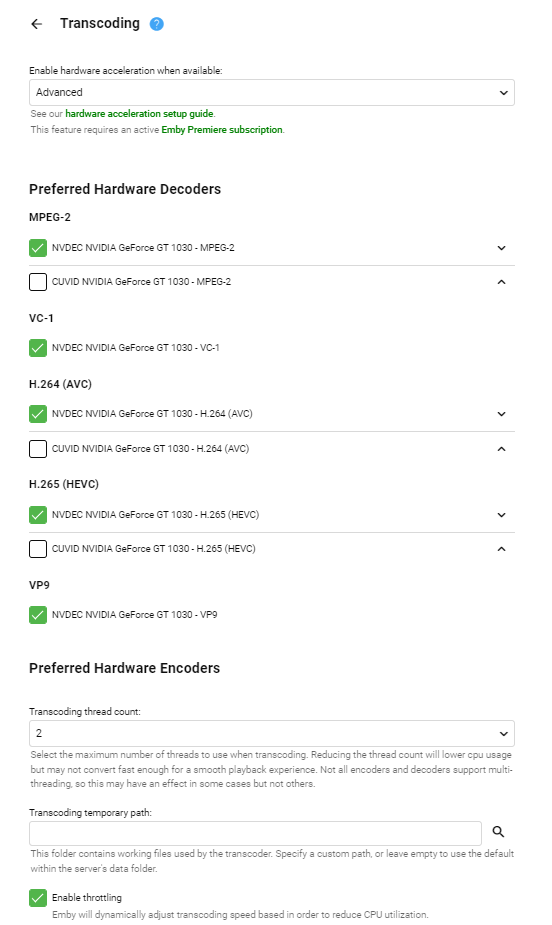The height and width of the screenshot is (925, 552).
Task: Open the Transcoding help question mark icon
Action: pyautogui.click(x=156, y=24)
